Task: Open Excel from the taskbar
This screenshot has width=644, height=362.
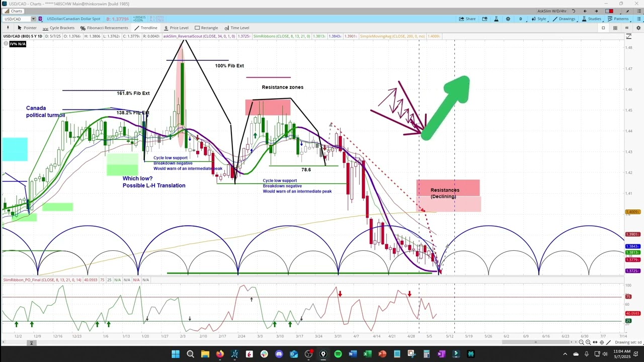Action: pyautogui.click(x=367, y=354)
